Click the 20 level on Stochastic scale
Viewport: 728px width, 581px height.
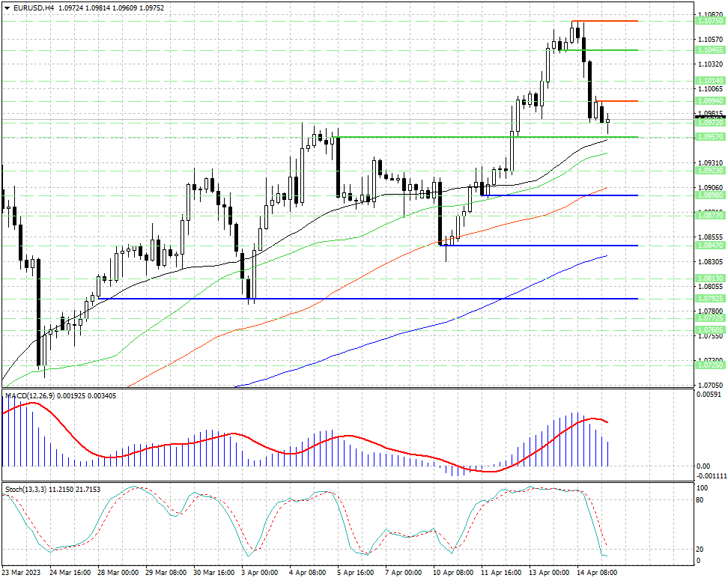pos(700,549)
